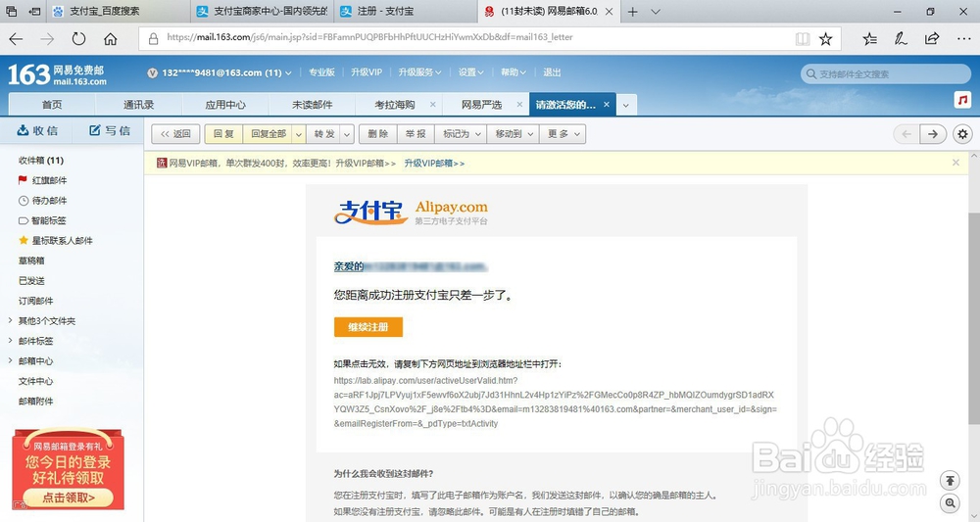Refresh the current page

point(78,39)
